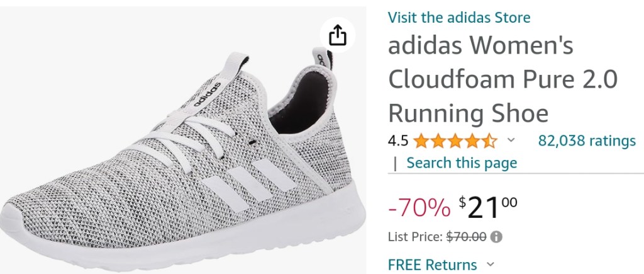Click the adidas logo on the shoe tongue
The image size is (644, 274).
(x=207, y=94)
